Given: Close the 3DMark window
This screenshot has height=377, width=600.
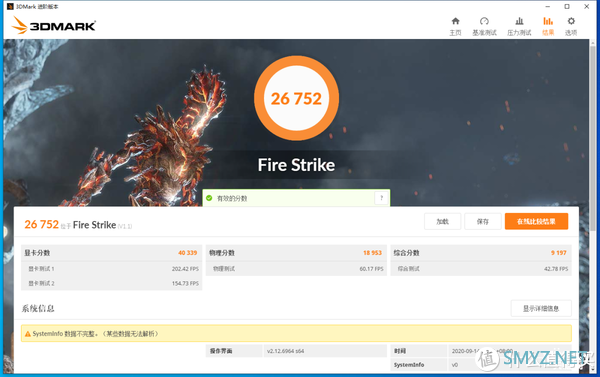Looking at the screenshot, I should point(587,7).
